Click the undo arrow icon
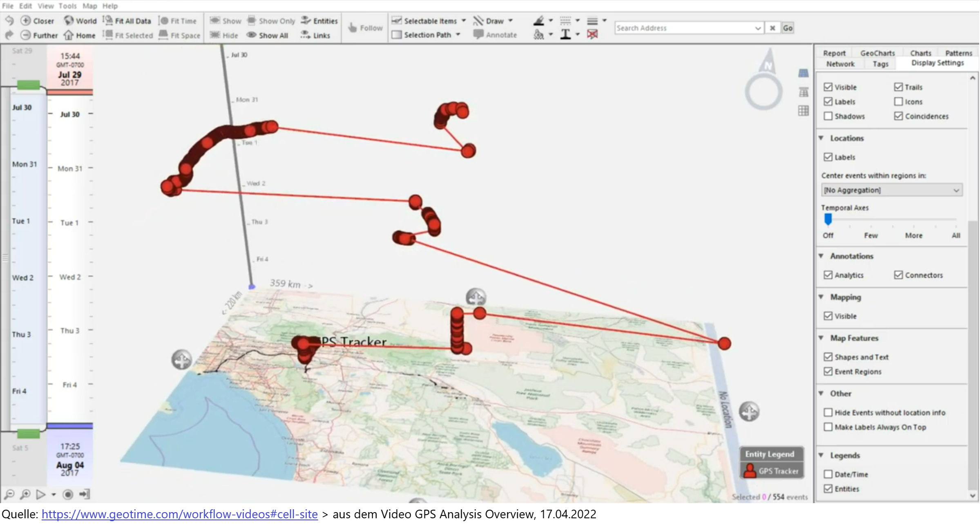The image size is (980, 524). 9,20
